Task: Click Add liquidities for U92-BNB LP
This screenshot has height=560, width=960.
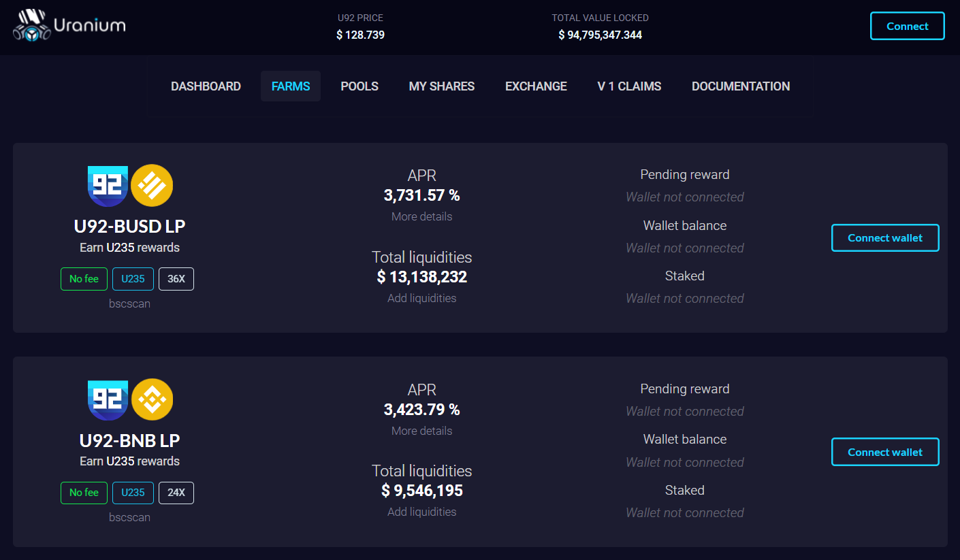Action: coord(422,512)
